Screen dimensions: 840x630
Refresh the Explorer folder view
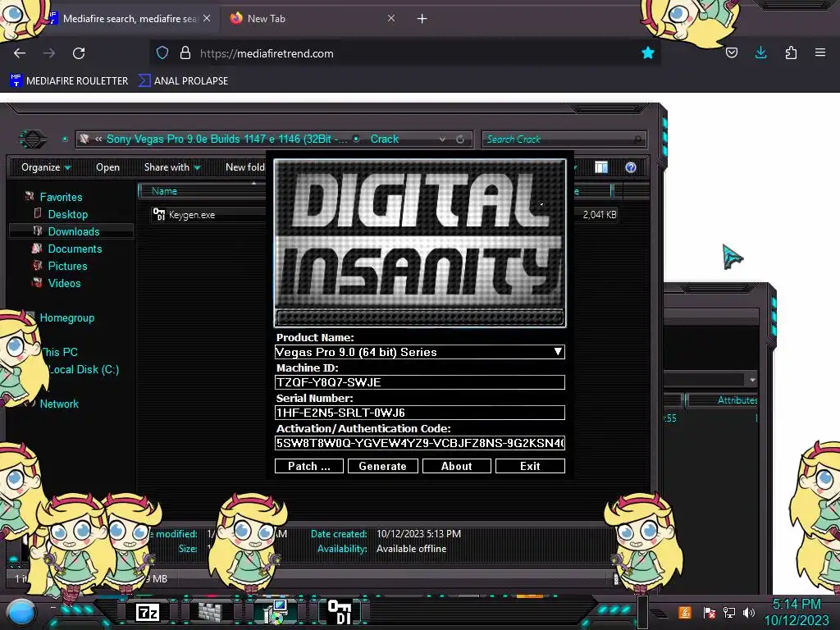(x=460, y=139)
